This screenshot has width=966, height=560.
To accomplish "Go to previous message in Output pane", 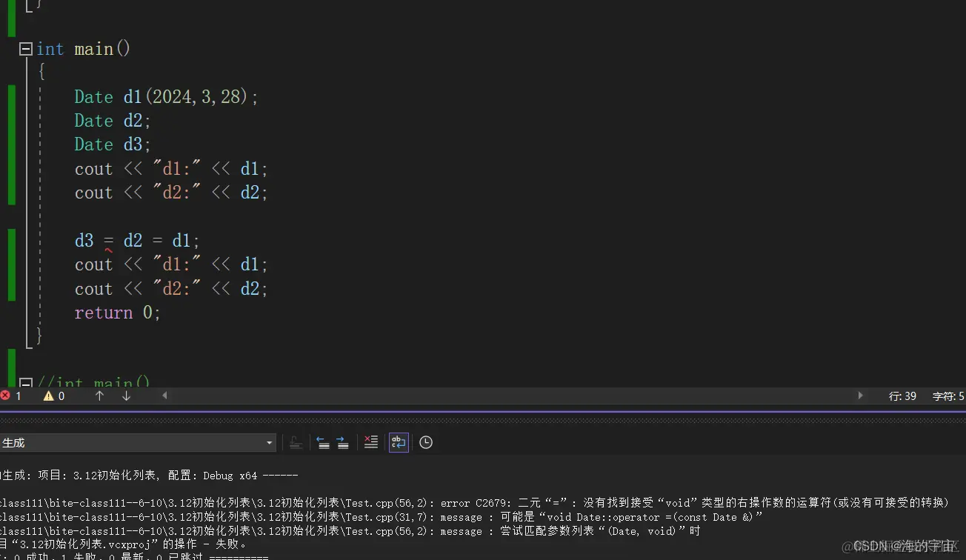I will pyautogui.click(x=323, y=443).
